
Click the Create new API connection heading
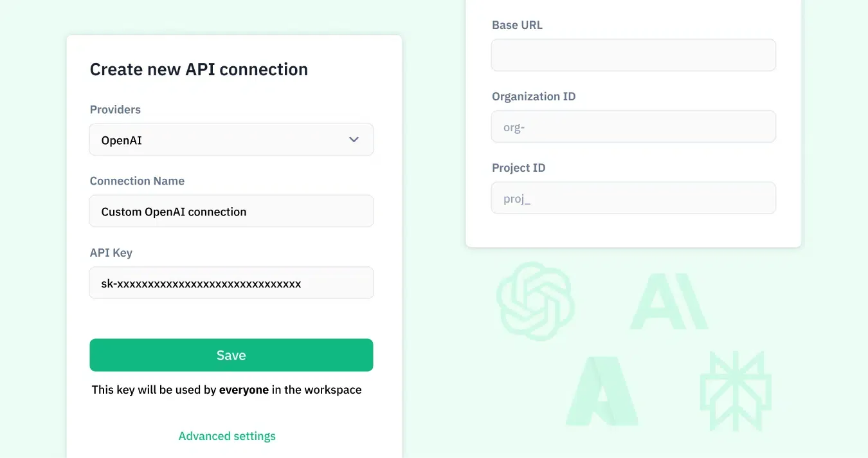click(x=199, y=69)
